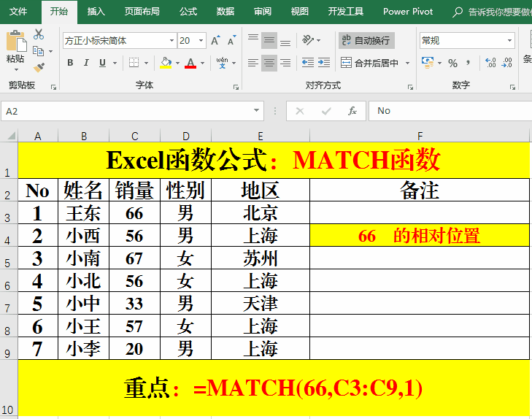Click 合并后居中 merge and center

370,63
